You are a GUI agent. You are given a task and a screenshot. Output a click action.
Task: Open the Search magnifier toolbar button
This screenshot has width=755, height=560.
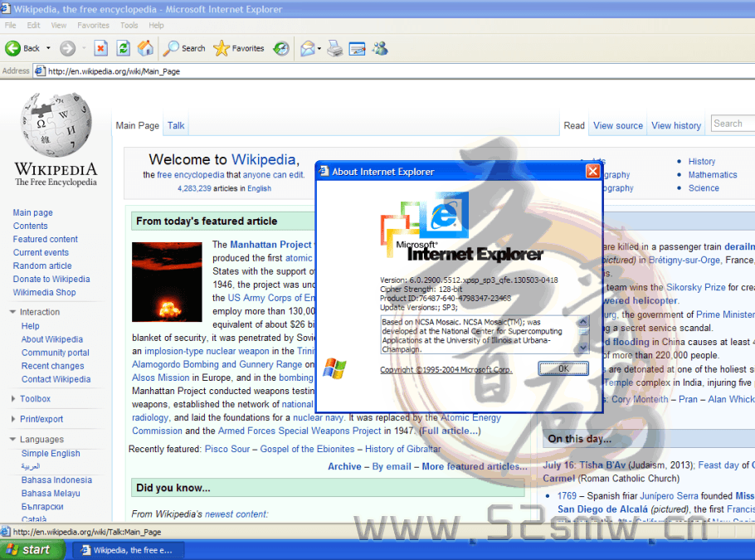click(x=184, y=48)
